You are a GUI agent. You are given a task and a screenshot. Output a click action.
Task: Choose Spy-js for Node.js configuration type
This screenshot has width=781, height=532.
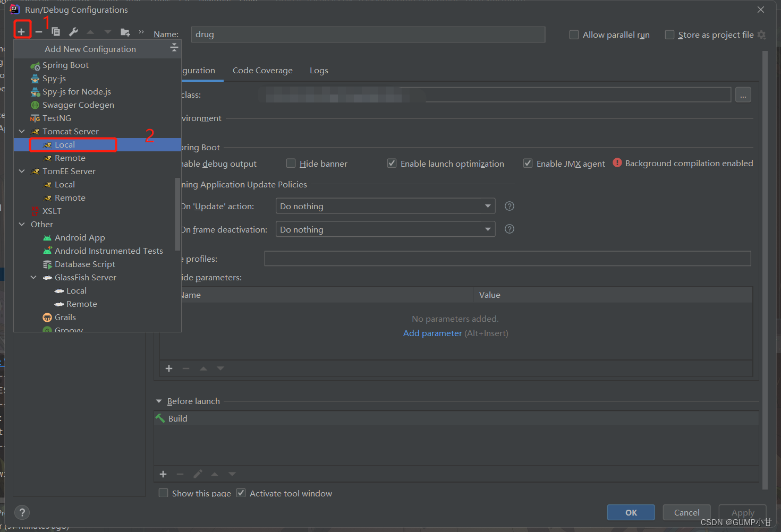tap(97, 91)
